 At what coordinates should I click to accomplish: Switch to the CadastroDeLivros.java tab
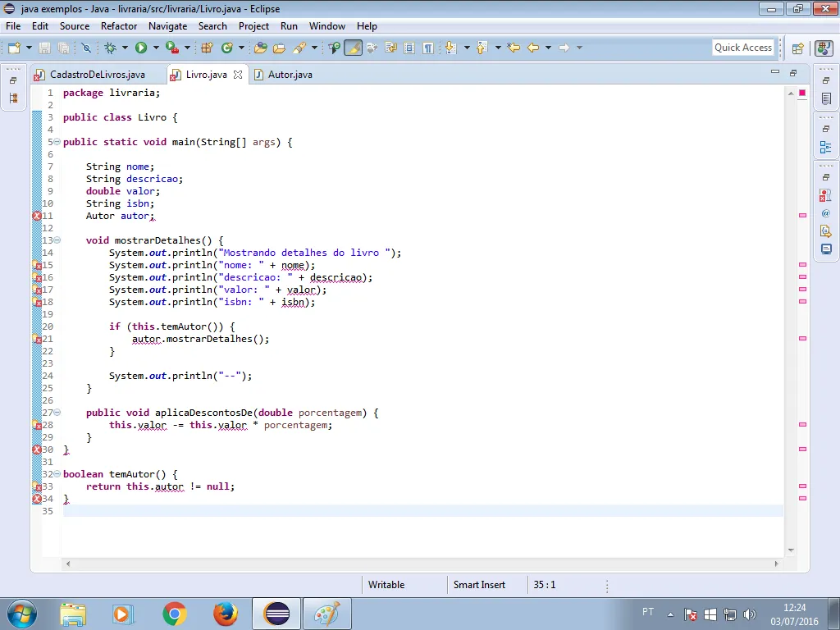point(97,75)
